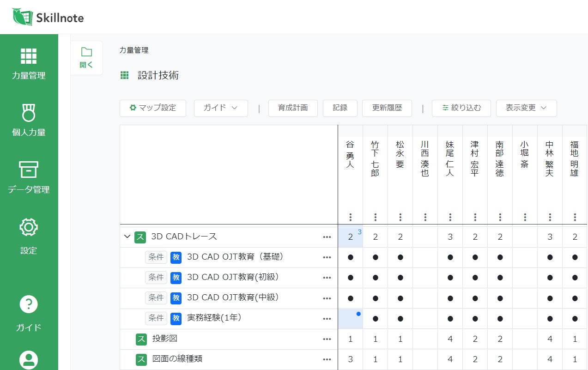Click the ガイド question mark icon
This screenshot has height=370, width=588.
pyautogui.click(x=29, y=304)
